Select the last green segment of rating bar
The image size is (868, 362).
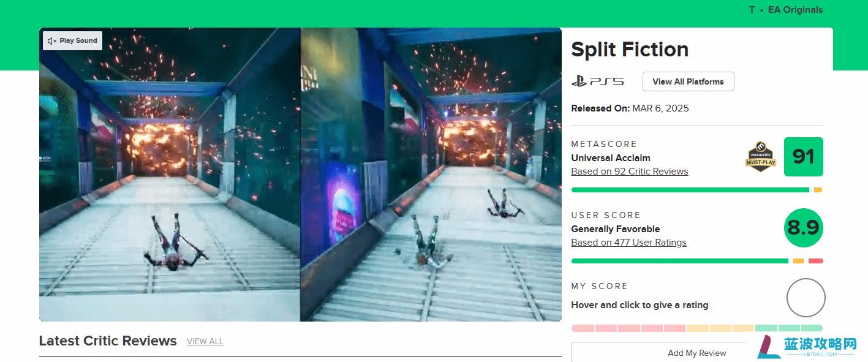click(812, 328)
